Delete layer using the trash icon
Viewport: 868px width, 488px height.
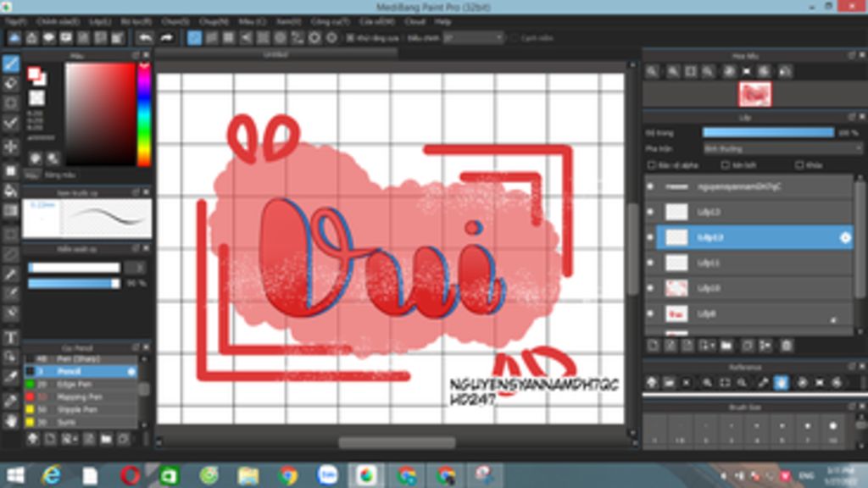(x=787, y=346)
